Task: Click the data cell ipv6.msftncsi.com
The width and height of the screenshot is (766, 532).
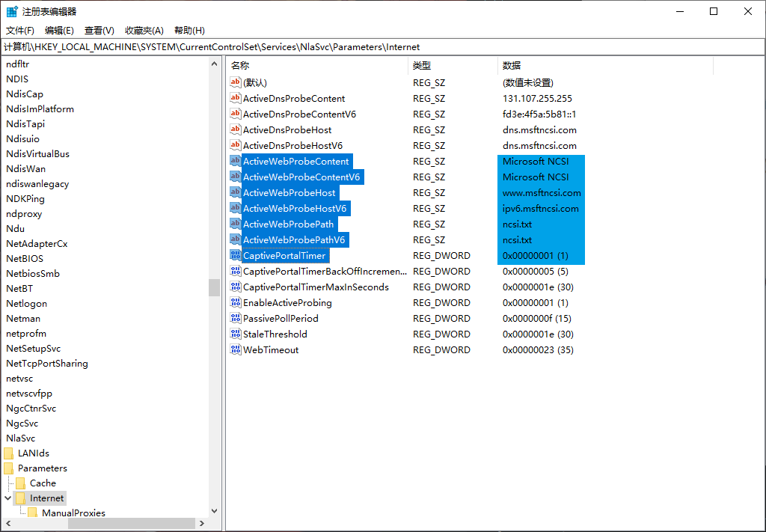Action: click(x=540, y=209)
